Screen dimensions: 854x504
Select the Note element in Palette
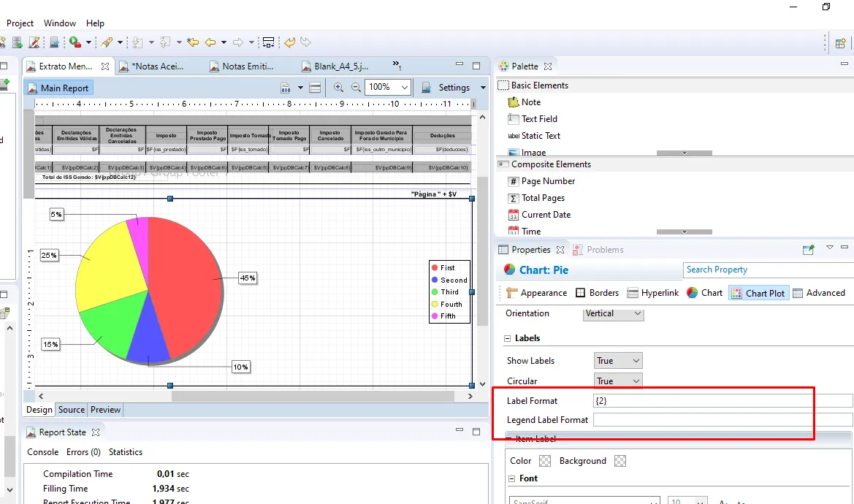pos(530,102)
